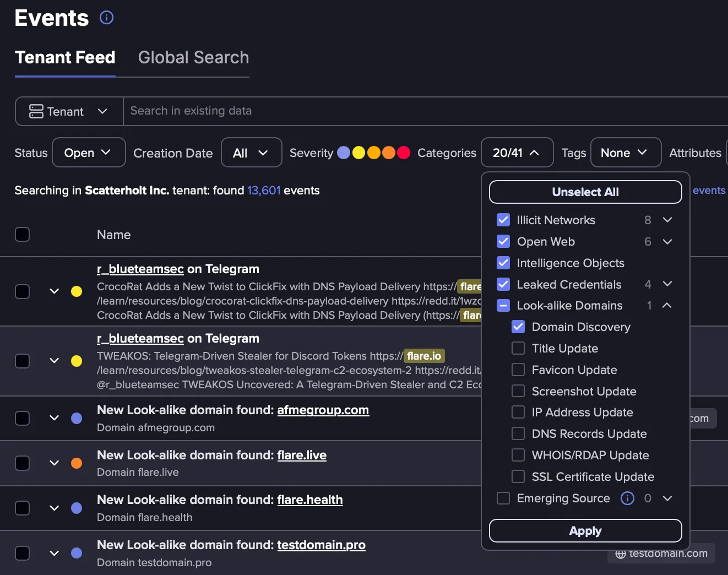Expand the Open Web subcategories

pyautogui.click(x=667, y=242)
